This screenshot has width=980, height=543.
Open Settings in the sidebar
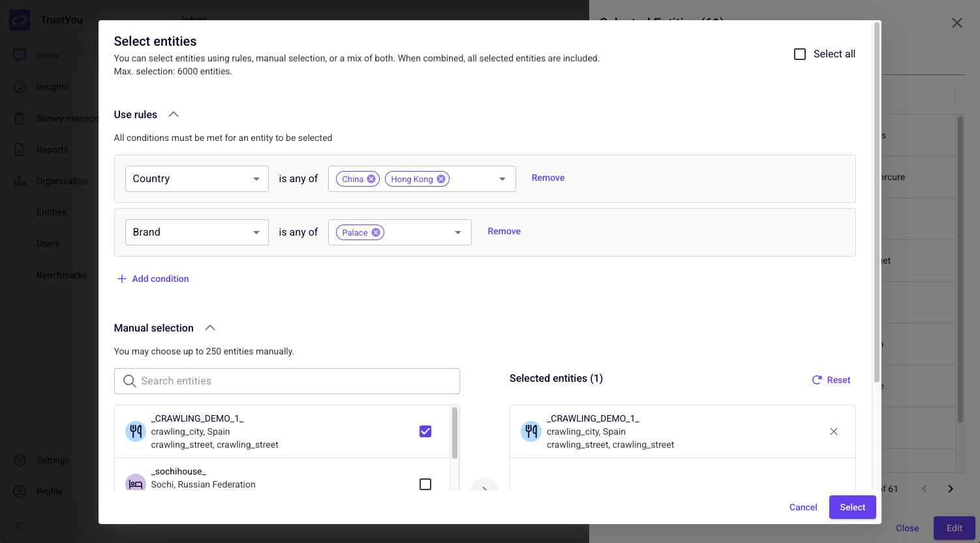(53, 460)
